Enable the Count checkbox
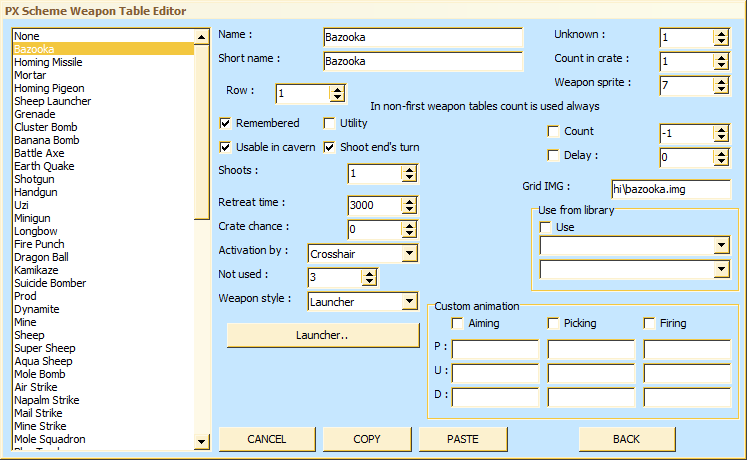The image size is (747, 460). (553, 131)
